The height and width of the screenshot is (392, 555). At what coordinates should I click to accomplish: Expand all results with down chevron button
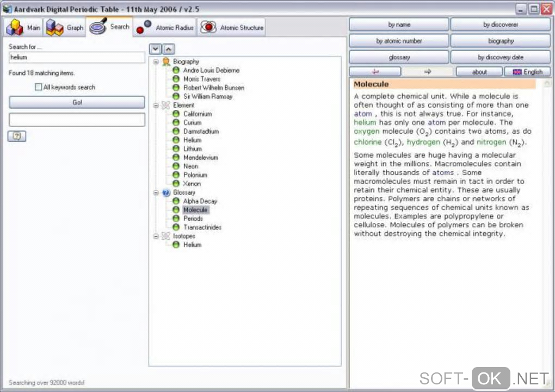[x=156, y=49]
